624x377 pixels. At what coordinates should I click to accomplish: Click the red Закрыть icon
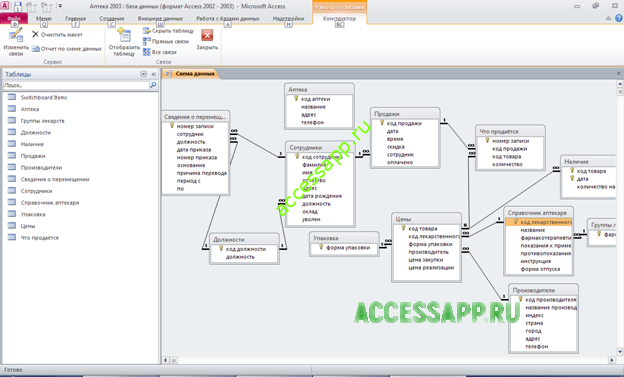[207, 35]
